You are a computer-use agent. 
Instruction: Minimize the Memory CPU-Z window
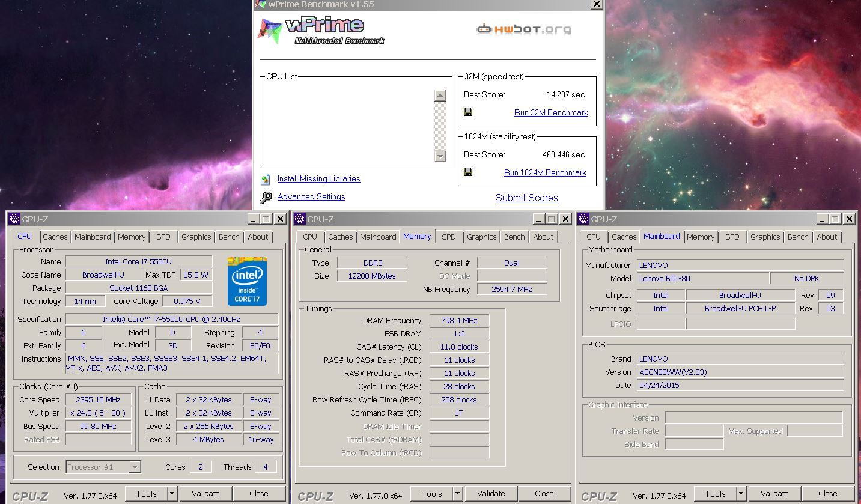537,219
